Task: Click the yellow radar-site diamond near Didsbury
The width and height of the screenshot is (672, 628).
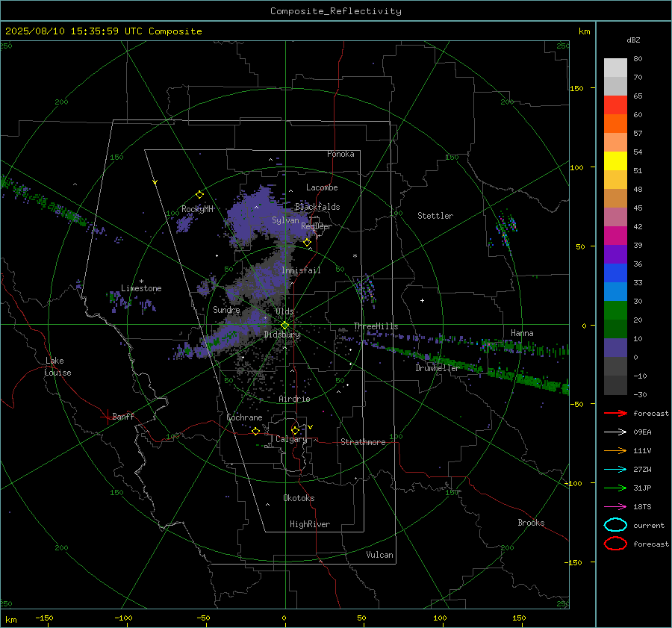Action: click(284, 326)
